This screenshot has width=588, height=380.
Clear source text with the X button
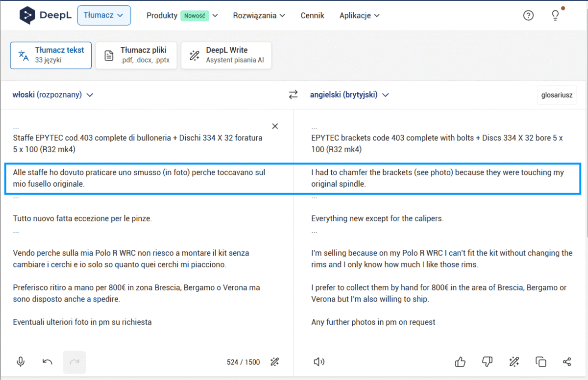tap(275, 126)
